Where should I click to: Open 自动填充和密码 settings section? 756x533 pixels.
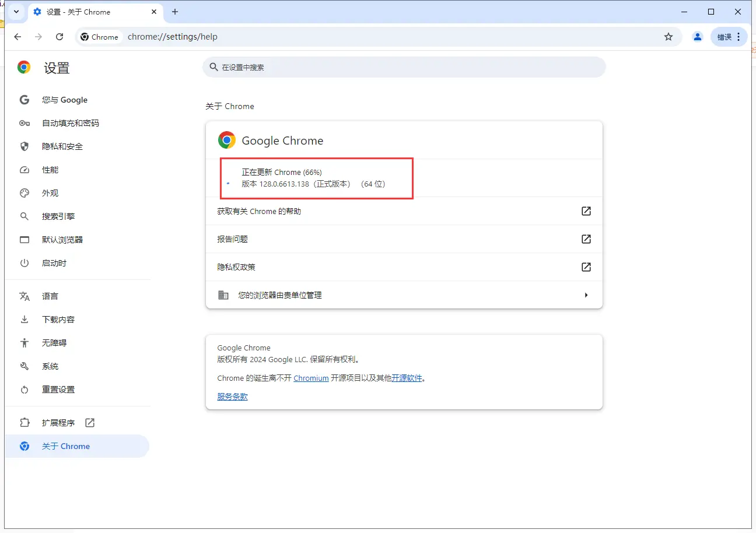(x=77, y=123)
